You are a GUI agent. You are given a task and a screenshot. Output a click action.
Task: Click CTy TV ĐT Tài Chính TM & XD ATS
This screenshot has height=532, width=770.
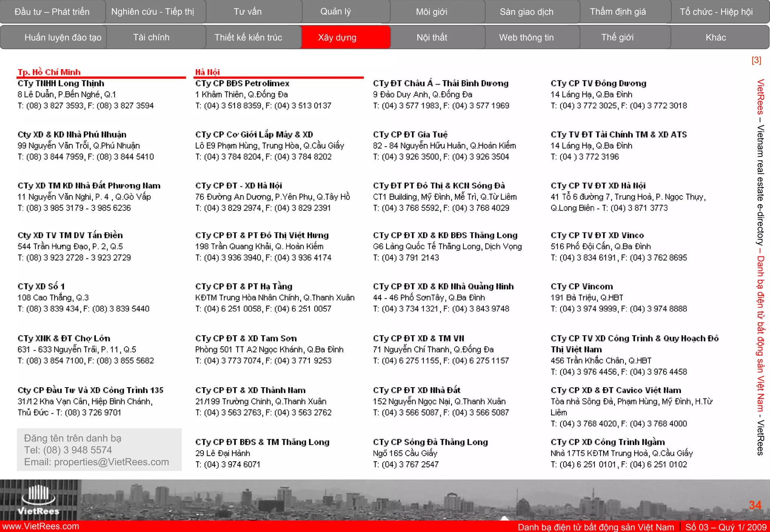coord(619,135)
